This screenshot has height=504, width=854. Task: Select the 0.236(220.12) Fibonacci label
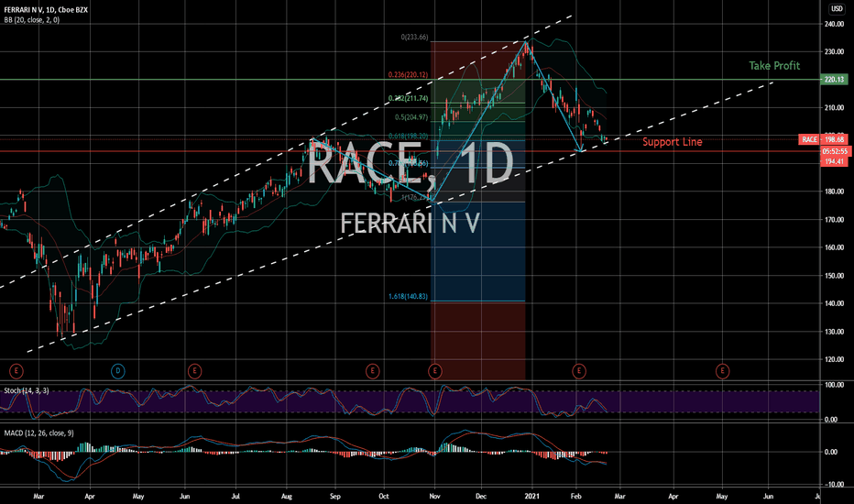[408, 74]
